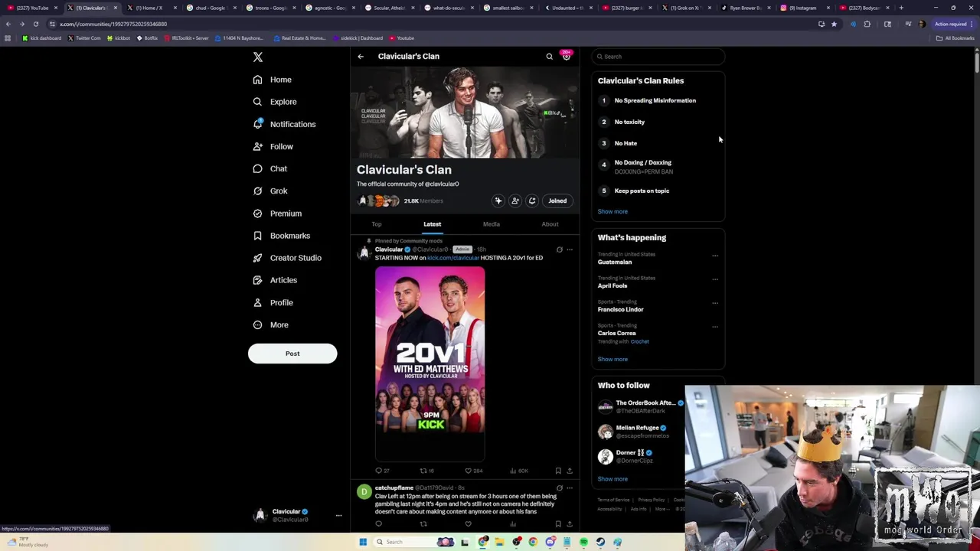The width and height of the screenshot is (980, 551).
Task: Click the white Post button
Action: click(x=292, y=354)
